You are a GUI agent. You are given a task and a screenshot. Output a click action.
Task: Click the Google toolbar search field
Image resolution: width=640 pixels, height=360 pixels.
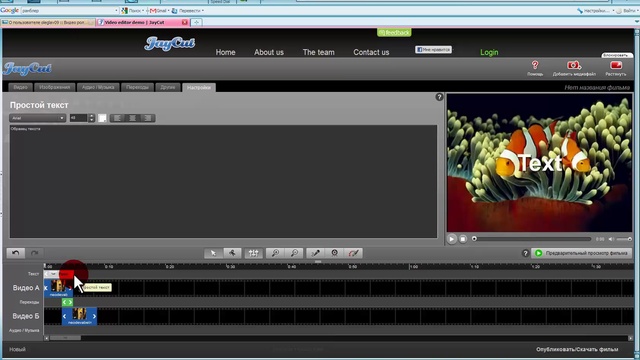(69, 11)
